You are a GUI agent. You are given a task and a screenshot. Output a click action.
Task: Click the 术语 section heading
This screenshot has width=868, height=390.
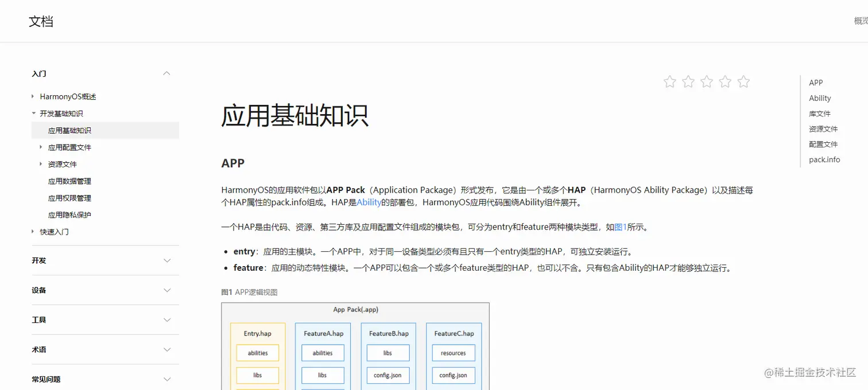click(39, 349)
